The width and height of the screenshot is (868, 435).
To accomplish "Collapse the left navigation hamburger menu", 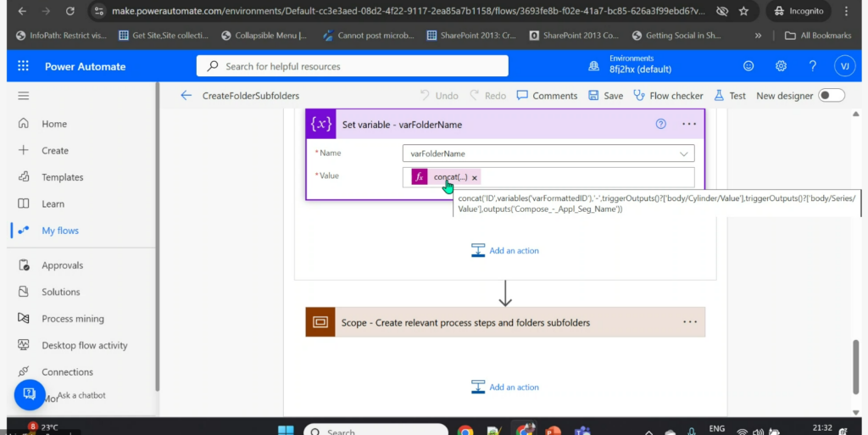I will coord(23,96).
